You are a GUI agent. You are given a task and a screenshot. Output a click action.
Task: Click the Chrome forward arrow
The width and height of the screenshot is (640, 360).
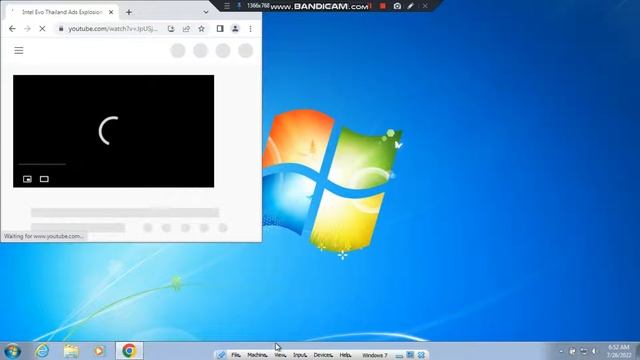[x=27, y=29]
